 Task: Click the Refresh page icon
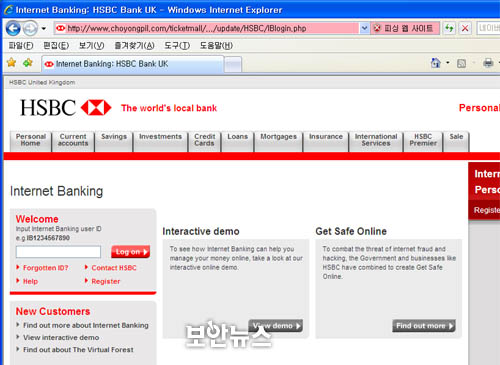pos(449,28)
